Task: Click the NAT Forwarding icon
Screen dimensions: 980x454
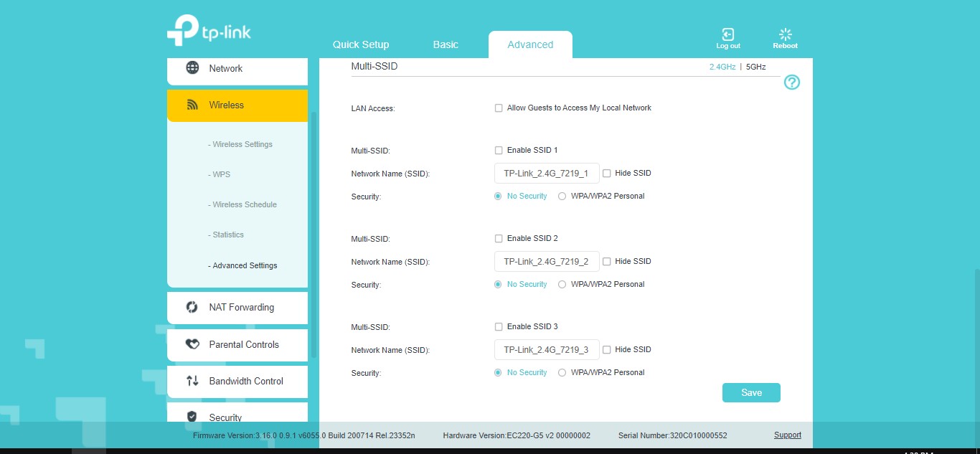Action: pos(192,307)
